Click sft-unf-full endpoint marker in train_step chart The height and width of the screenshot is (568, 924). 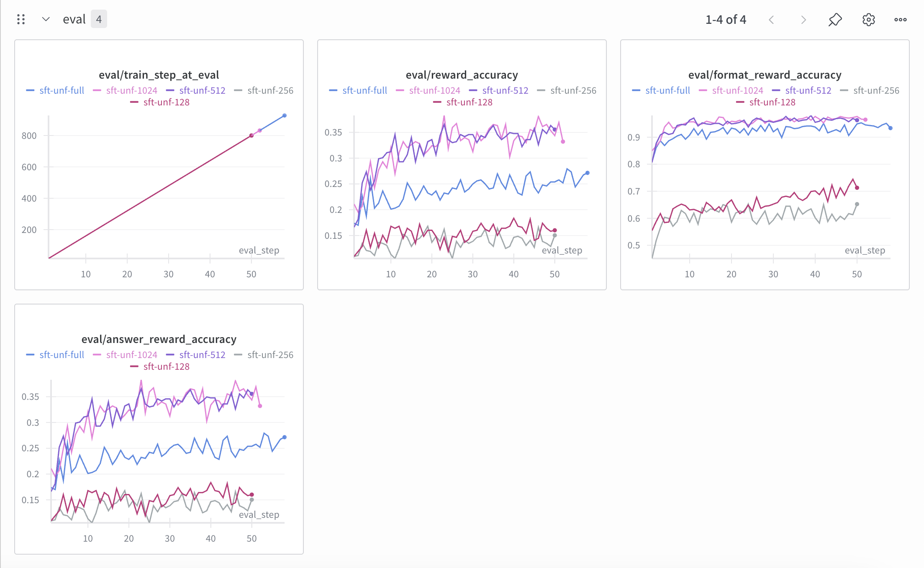[x=285, y=115]
